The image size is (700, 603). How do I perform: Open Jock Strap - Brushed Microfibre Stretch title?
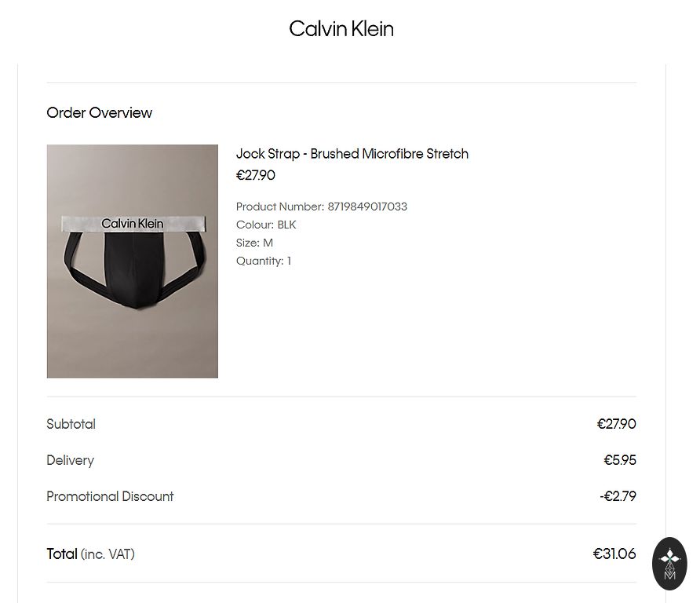(x=352, y=154)
